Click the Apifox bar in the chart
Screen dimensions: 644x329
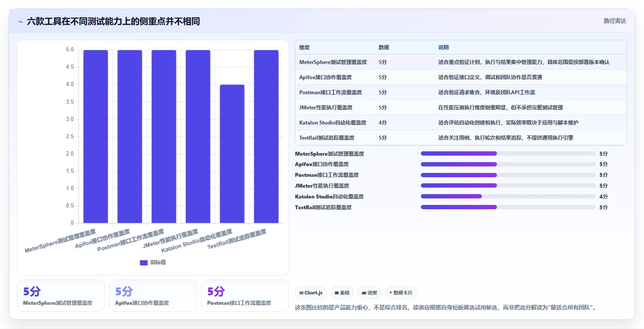(x=130, y=137)
